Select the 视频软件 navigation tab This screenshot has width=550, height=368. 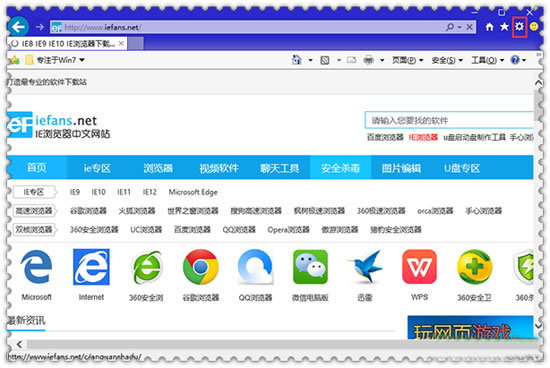click(219, 168)
